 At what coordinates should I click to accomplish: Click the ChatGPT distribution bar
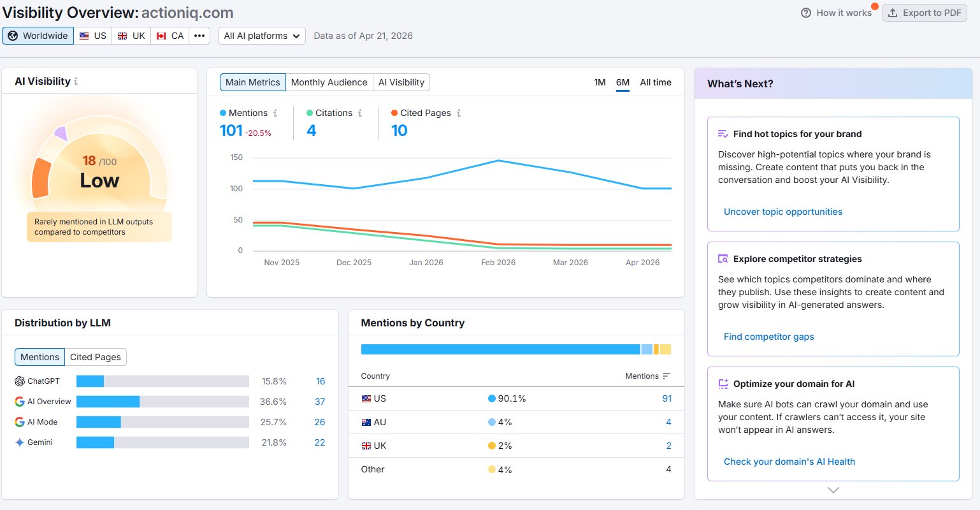point(162,381)
